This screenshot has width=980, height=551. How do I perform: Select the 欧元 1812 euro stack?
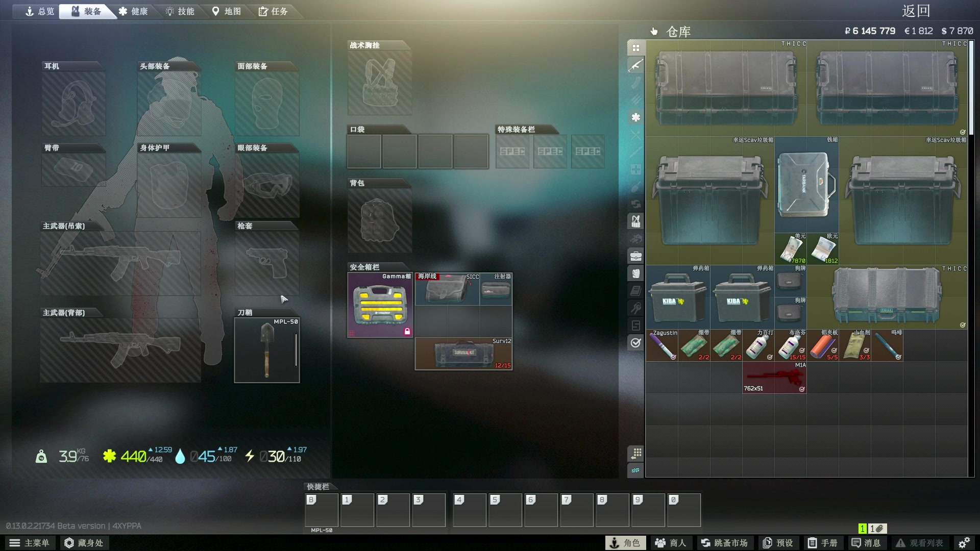tap(823, 249)
